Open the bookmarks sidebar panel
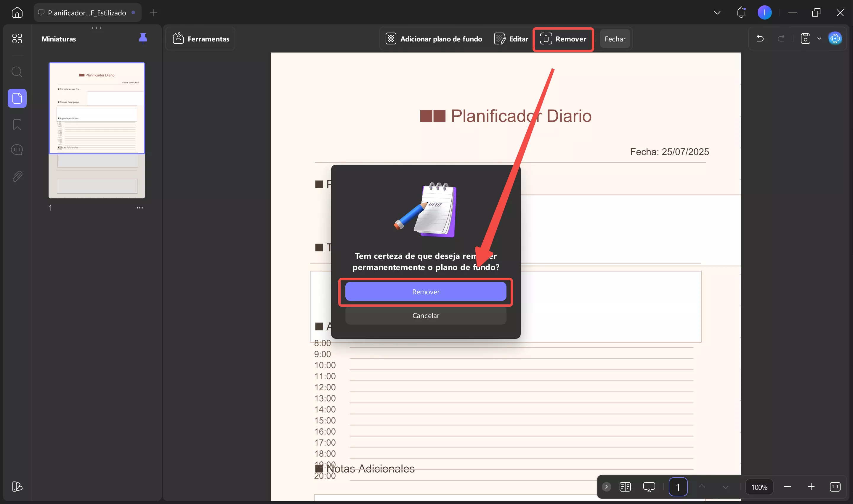Image resolution: width=853 pixels, height=504 pixels. click(17, 124)
